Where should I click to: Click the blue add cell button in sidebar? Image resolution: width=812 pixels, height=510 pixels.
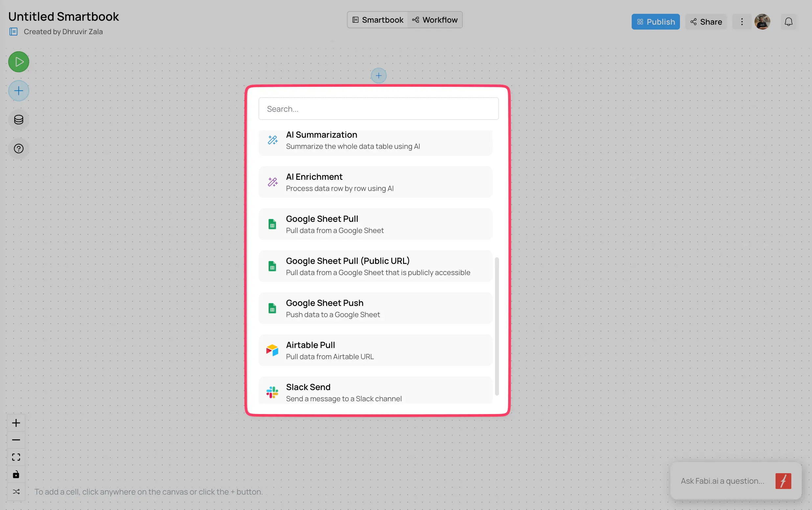pos(18,91)
